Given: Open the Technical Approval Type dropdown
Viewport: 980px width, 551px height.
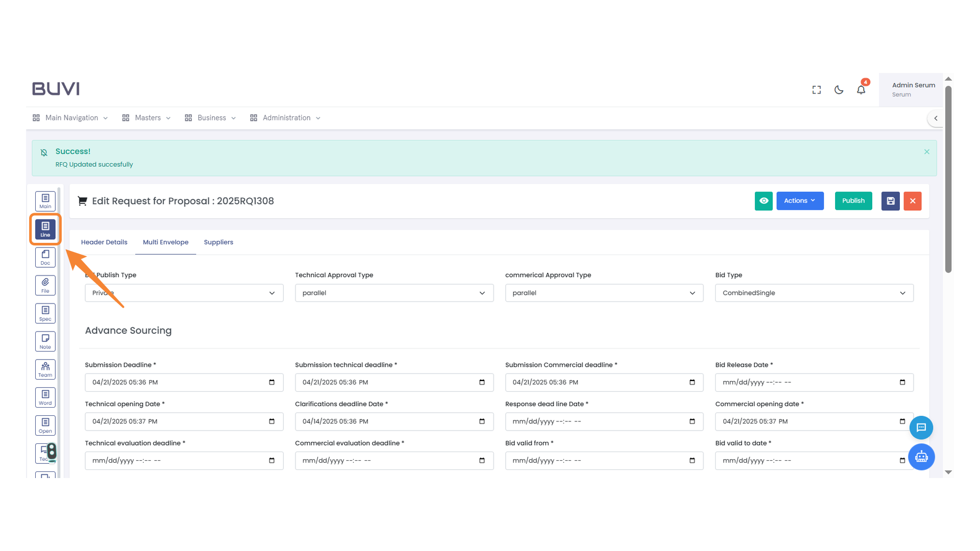Looking at the screenshot, I should (x=394, y=293).
